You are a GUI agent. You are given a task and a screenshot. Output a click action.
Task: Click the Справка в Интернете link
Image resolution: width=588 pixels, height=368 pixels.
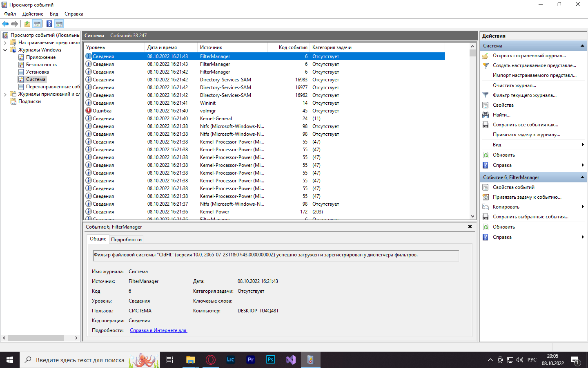[x=158, y=330]
